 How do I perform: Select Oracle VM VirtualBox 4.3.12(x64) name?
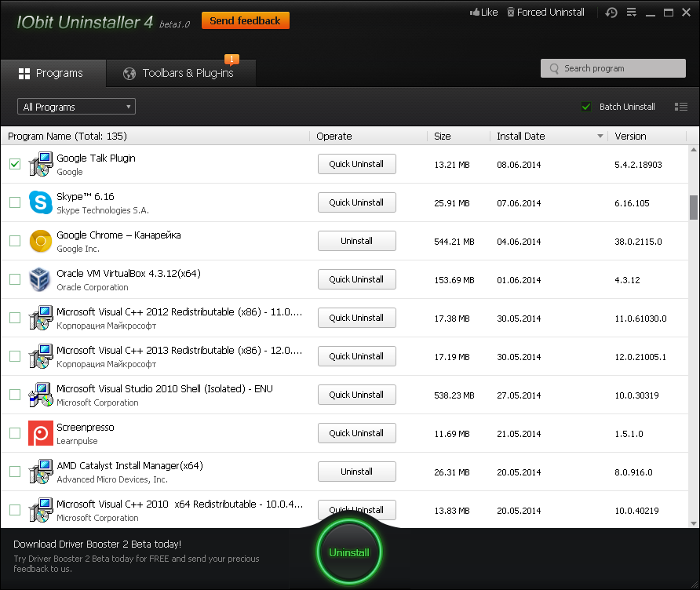[x=129, y=273]
